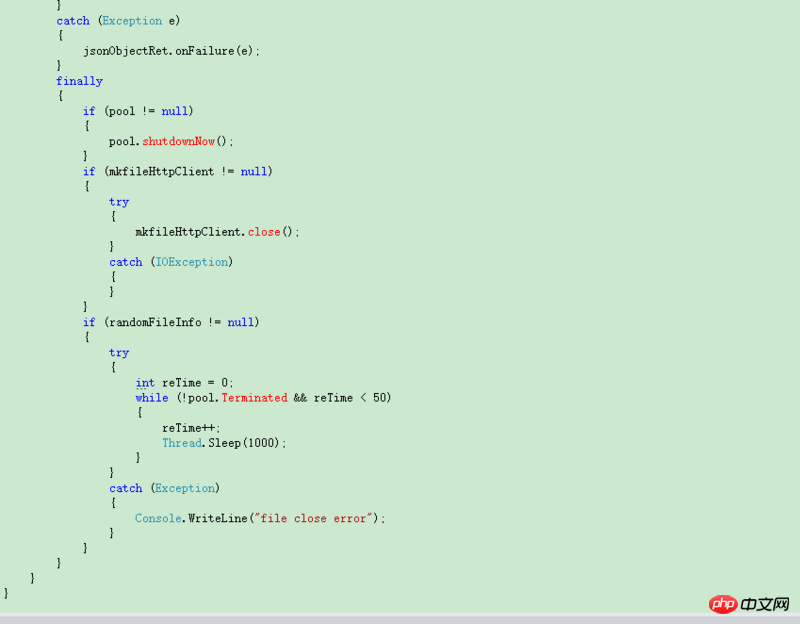Click the "onFailure(e)" method call
Screen dimensions: 800x624
(x=214, y=51)
